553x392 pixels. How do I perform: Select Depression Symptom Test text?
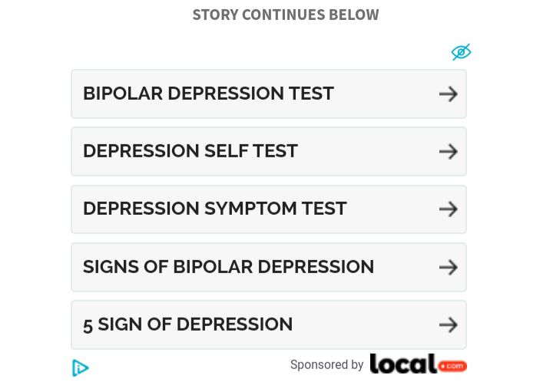pos(215,209)
